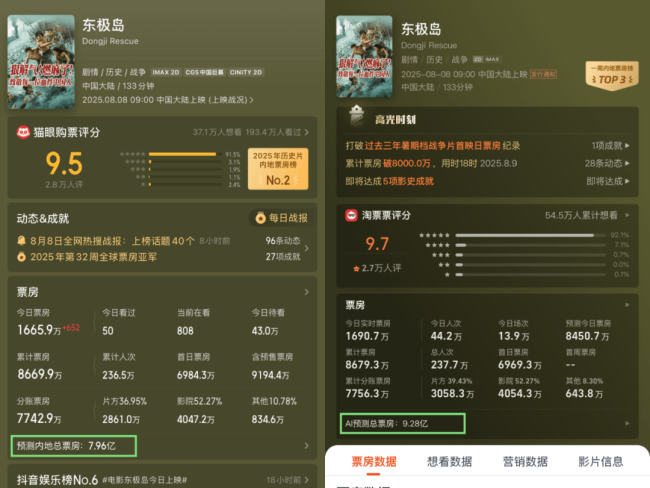
Task: Expand the 猫眼购票评分 section chevron
Action: tap(306, 132)
